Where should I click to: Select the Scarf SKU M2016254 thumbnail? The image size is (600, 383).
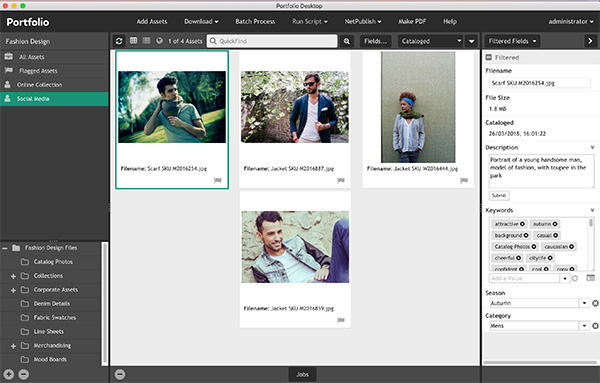point(172,107)
